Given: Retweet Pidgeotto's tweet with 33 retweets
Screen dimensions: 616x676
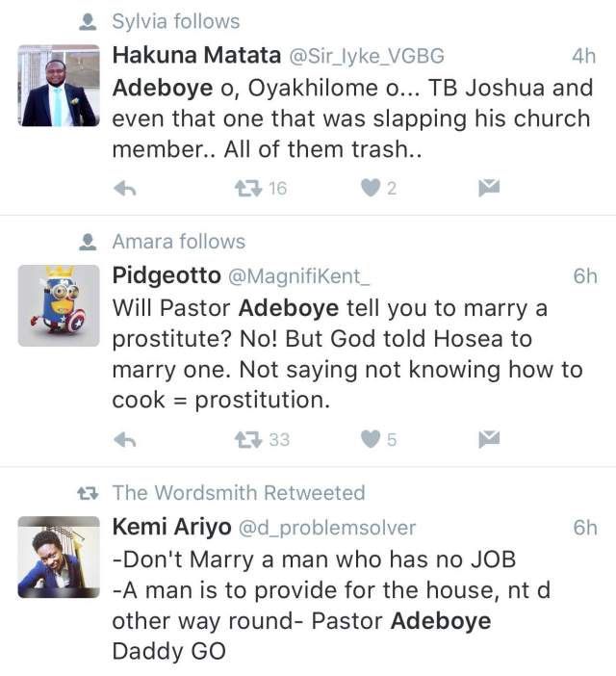Looking at the screenshot, I should click(x=248, y=440).
